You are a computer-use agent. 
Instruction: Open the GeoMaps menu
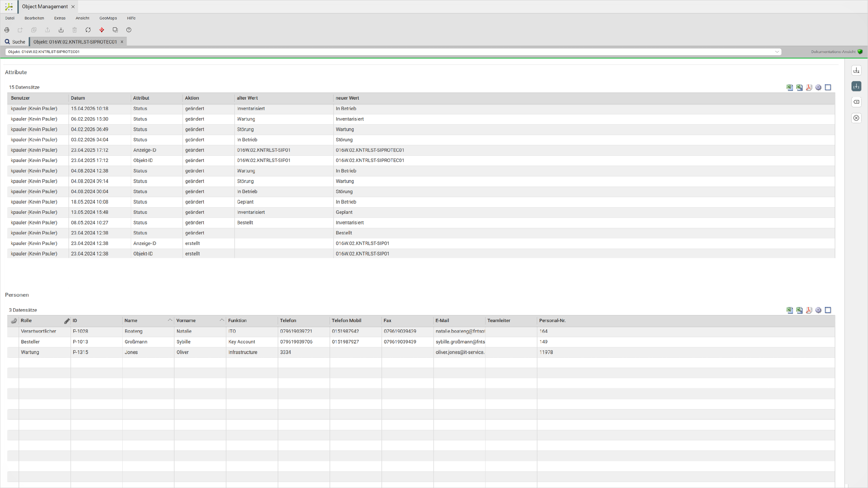[x=108, y=18]
